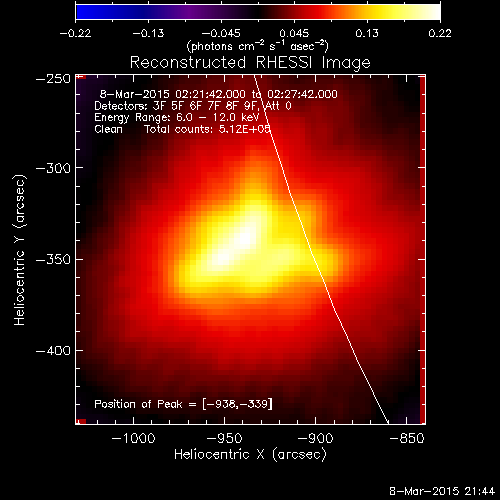500x500 pixels.
Task: Click the Y axis tick label -400
Action: tap(53, 351)
